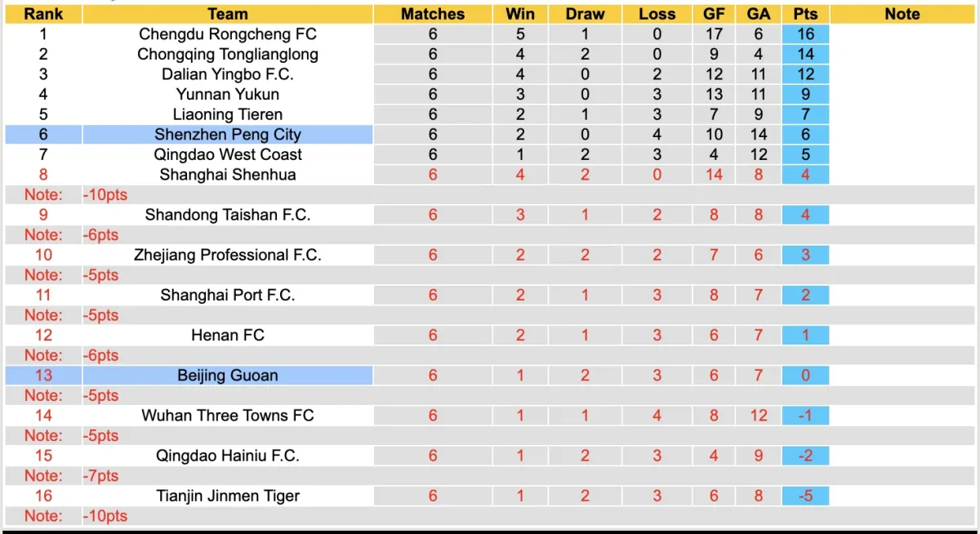The width and height of the screenshot is (980, 534).
Task: Click the Loss column header
Action: coord(657,14)
